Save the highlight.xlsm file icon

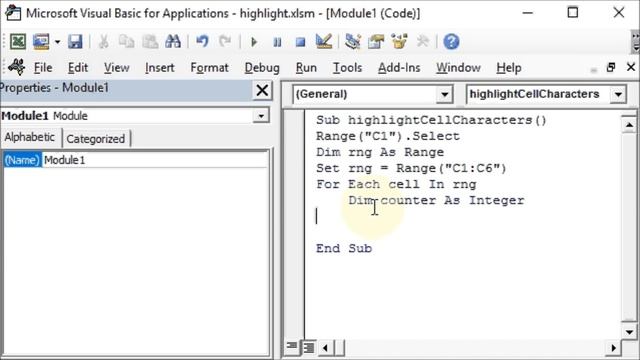point(76,42)
